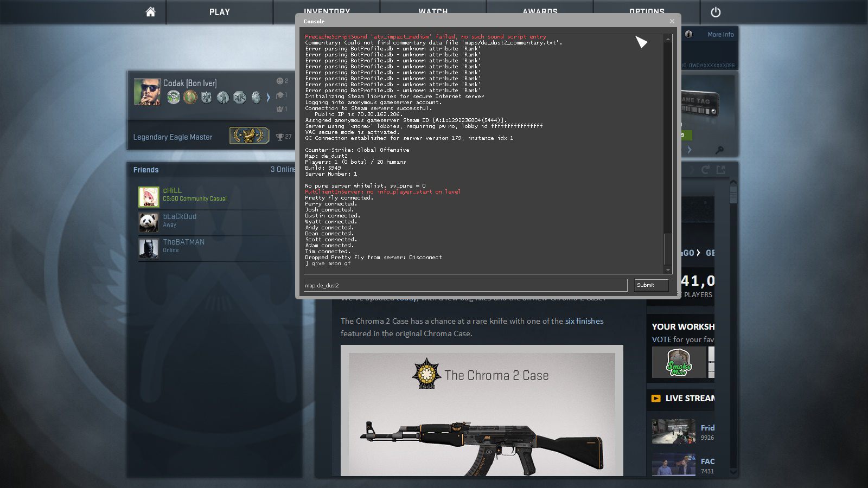Image resolution: width=868 pixels, height=488 pixels.
Task: Click console scrollbar down arrow
Action: click(668, 269)
